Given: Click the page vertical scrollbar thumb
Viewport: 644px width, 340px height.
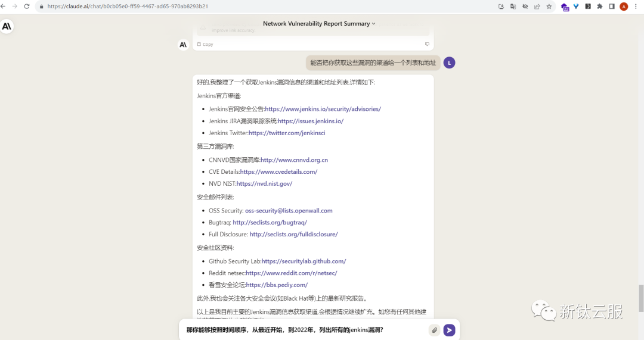Looking at the screenshot, I should (641, 298).
